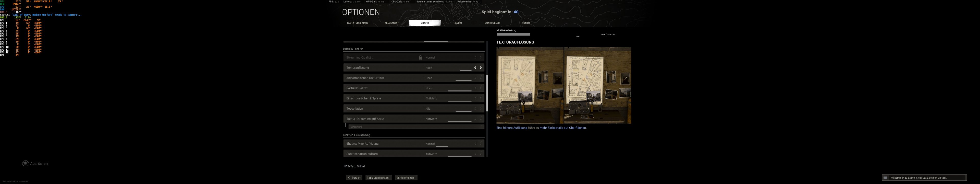
Task: Click left arrow on Tessellation row
Action: (475, 109)
